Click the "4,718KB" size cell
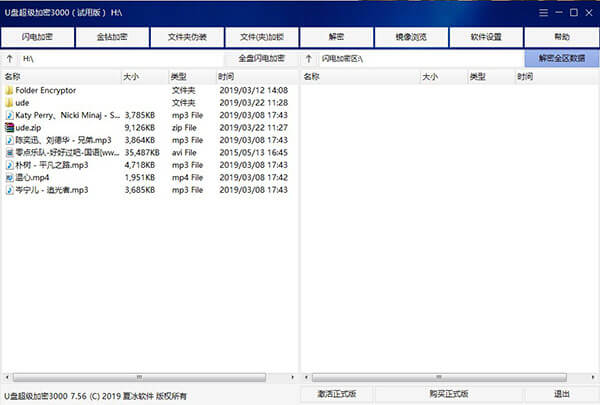 pyautogui.click(x=140, y=165)
